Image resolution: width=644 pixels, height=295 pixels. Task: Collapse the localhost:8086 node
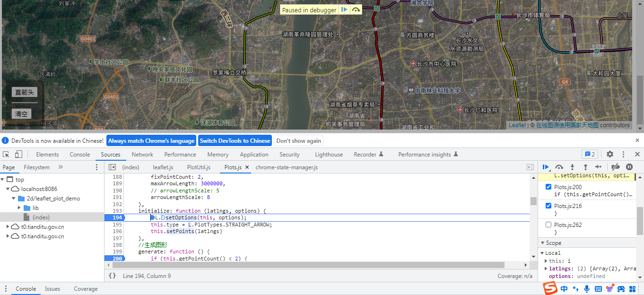pos(8,189)
